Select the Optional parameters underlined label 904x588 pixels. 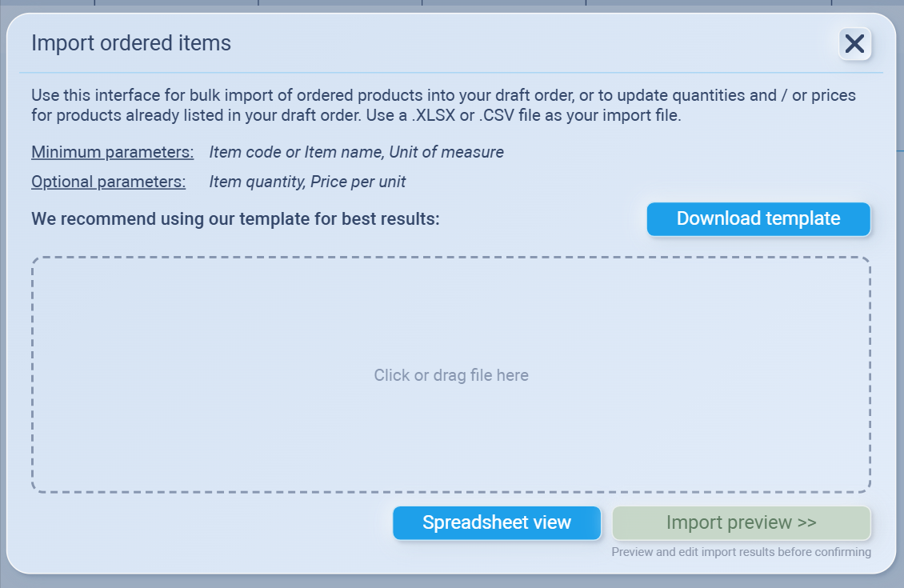tap(108, 182)
